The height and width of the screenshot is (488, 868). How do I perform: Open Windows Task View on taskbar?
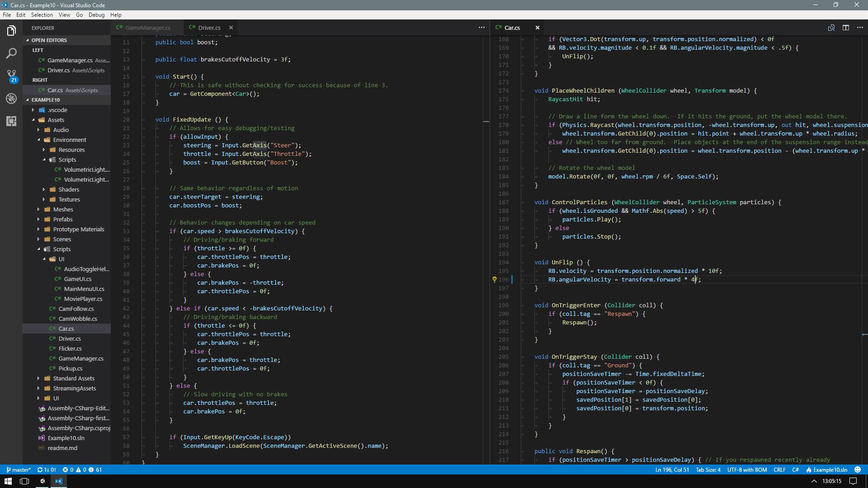(24, 481)
